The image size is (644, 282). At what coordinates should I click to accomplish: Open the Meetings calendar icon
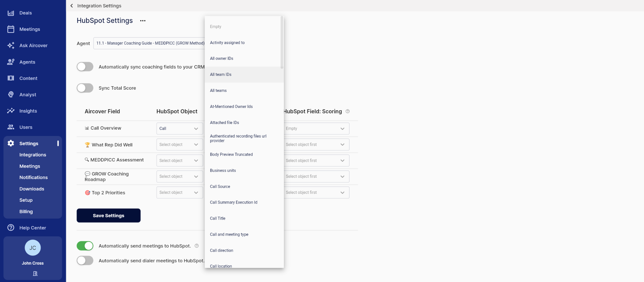[x=11, y=29]
